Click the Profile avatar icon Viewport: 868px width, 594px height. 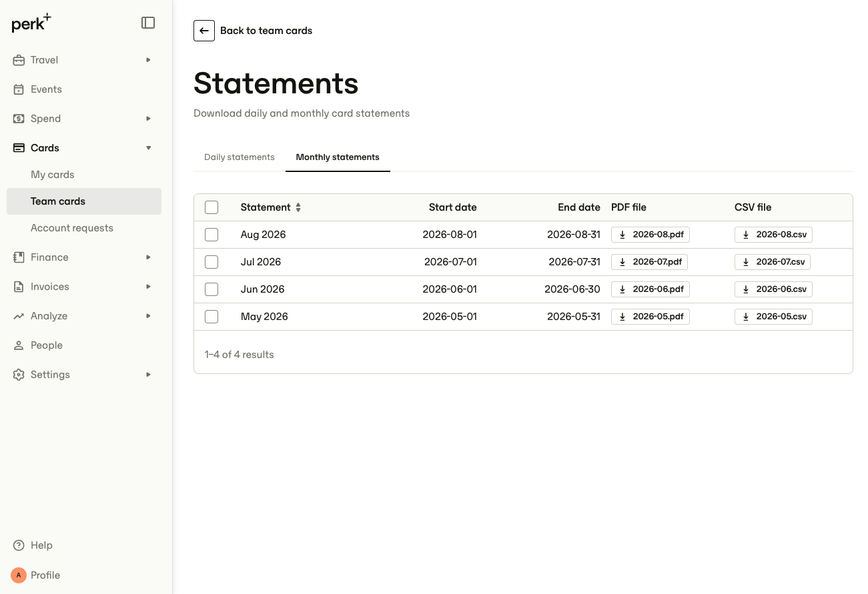(x=19, y=575)
